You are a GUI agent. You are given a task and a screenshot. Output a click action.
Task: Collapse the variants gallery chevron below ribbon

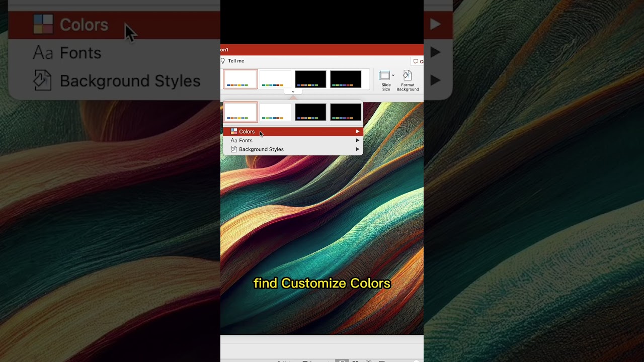[x=293, y=92]
